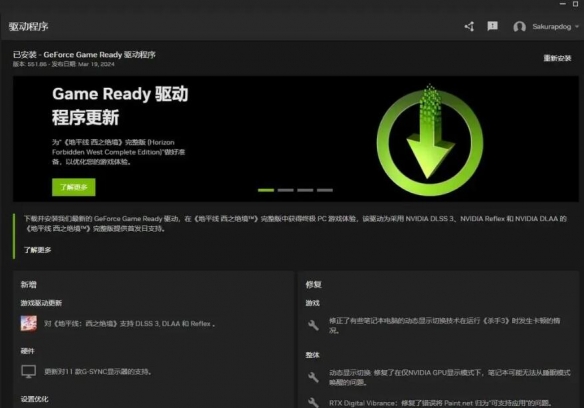Click Game Ready 驱动程序更新 banner title
The height and width of the screenshot is (408, 584).
point(120,106)
